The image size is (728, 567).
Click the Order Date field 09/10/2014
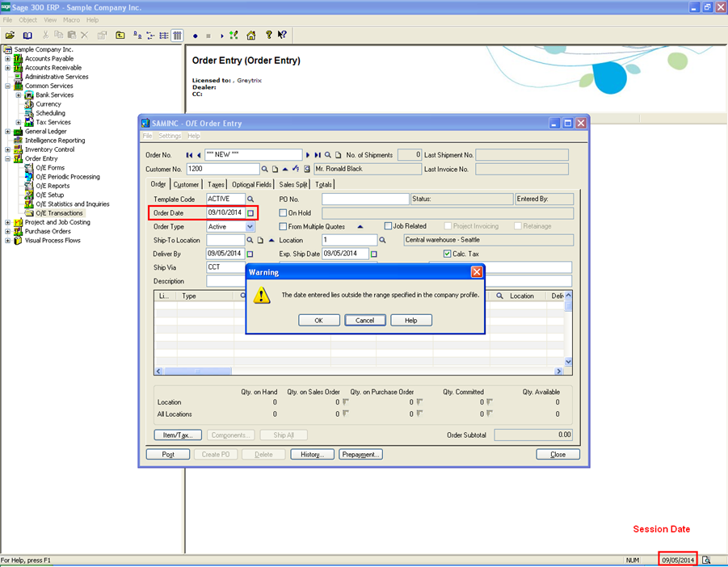(225, 212)
